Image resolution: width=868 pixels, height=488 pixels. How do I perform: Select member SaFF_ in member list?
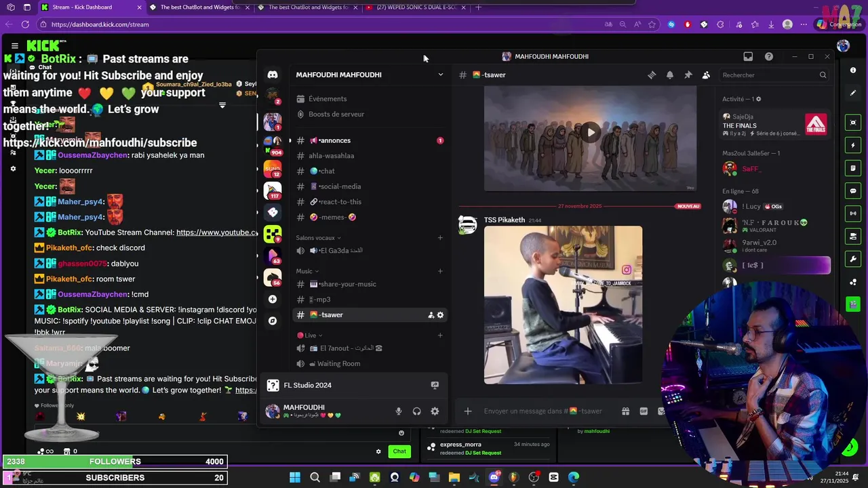tap(775, 169)
